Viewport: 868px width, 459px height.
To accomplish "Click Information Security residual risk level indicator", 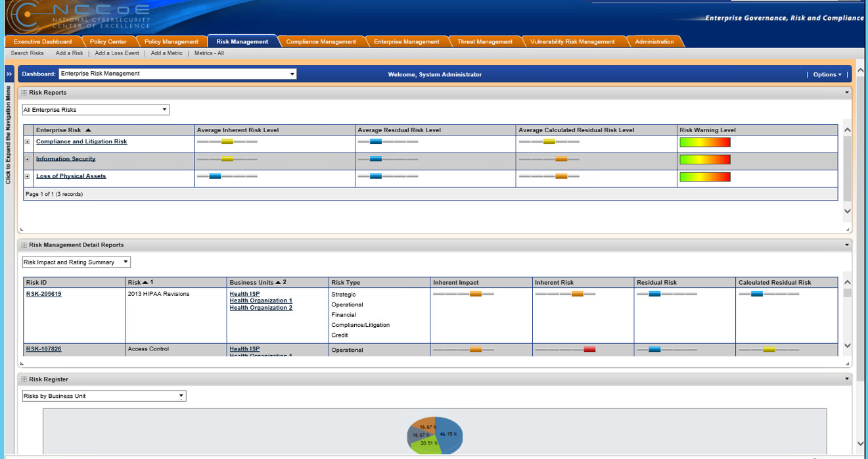I will tap(388, 158).
